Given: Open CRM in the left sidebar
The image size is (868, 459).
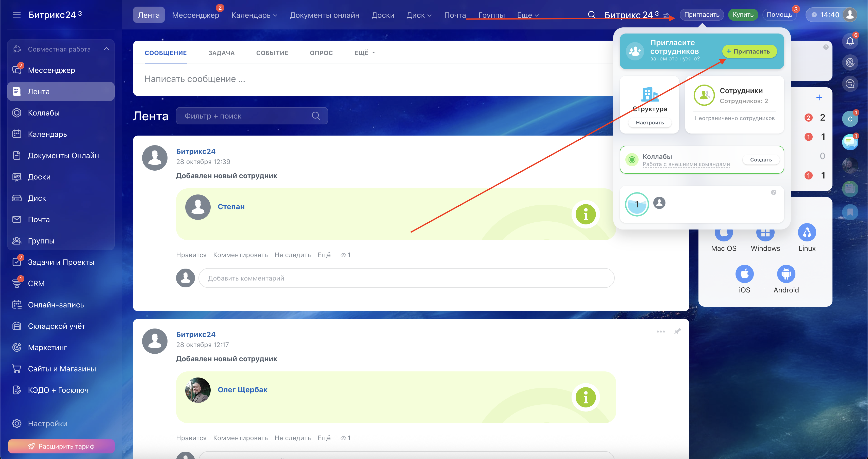Looking at the screenshot, I should 36,283.
